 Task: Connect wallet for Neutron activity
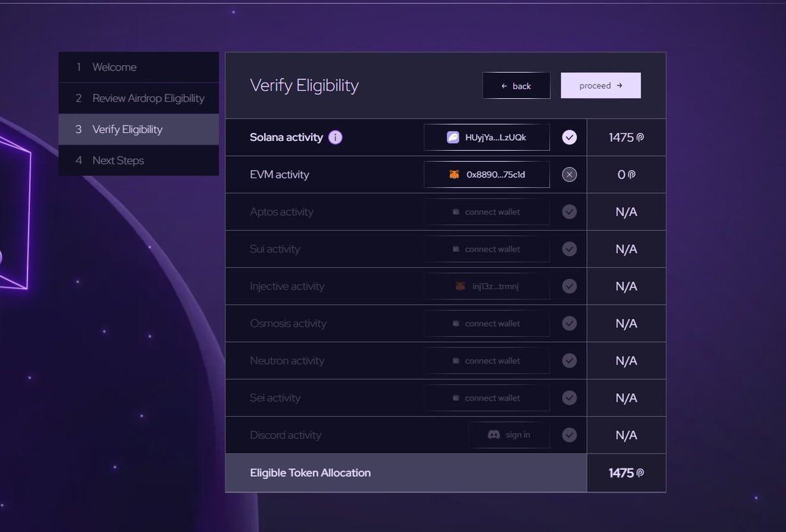click(487, 361)
